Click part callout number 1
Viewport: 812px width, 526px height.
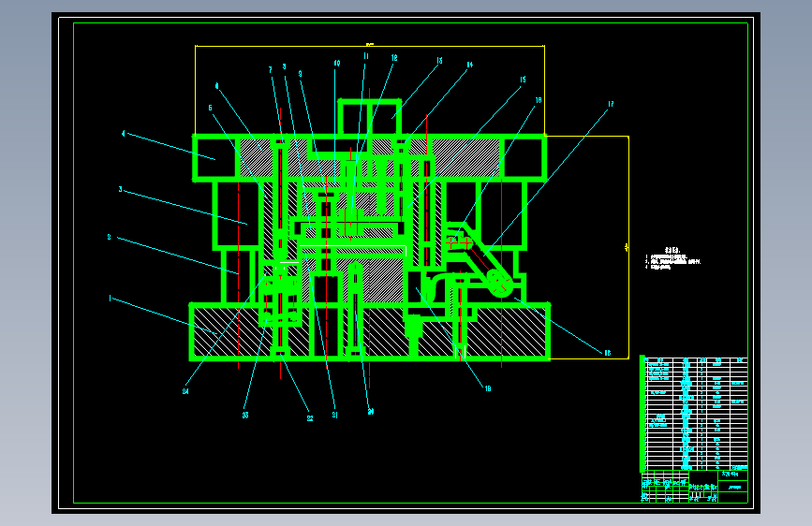click(x=110, y=299)
